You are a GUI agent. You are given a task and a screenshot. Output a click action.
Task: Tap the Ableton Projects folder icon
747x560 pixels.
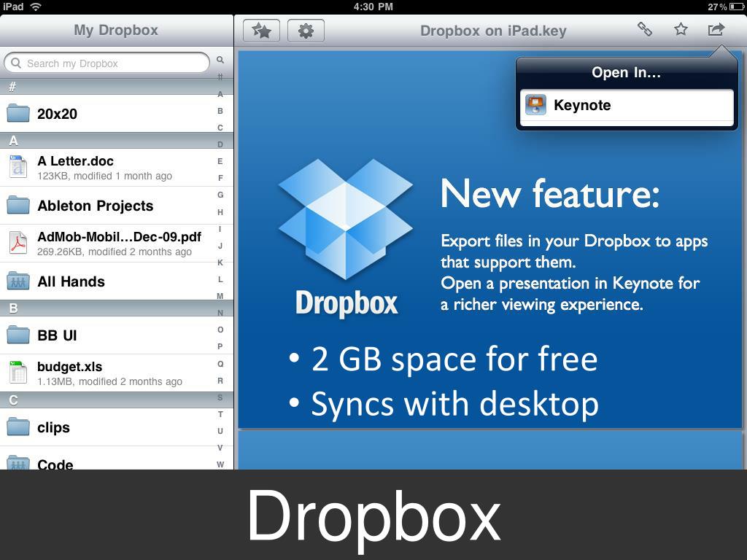coord(18,205)
